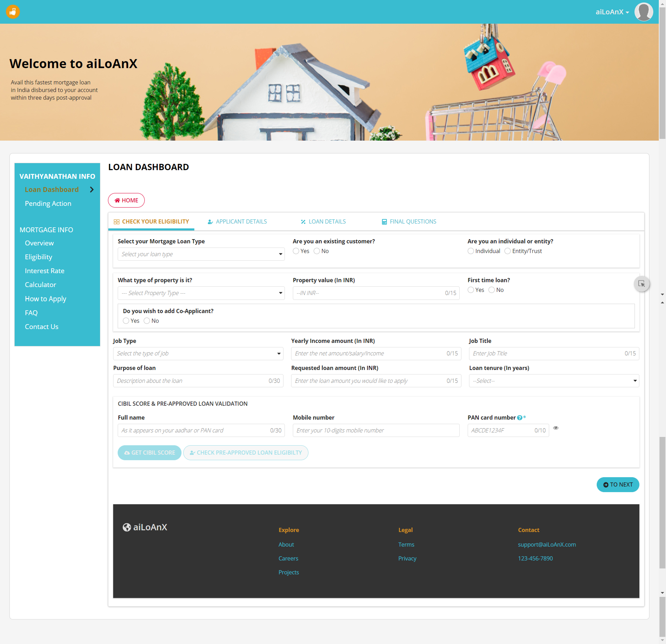Select No for existing customer
Viewport: 666px width, 644px height.
tap(317, 251)
